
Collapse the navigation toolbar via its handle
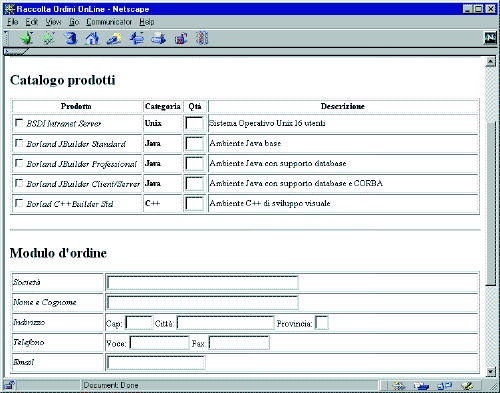click(x=6, y=38)
